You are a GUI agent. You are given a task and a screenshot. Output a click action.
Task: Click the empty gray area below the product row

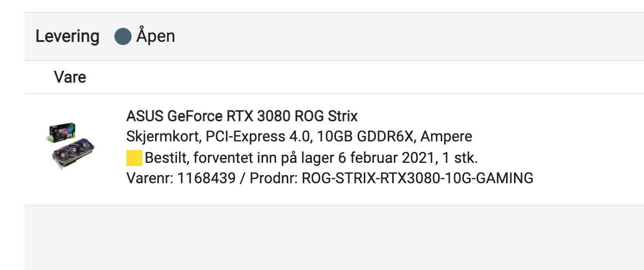[x=334, y=237]
